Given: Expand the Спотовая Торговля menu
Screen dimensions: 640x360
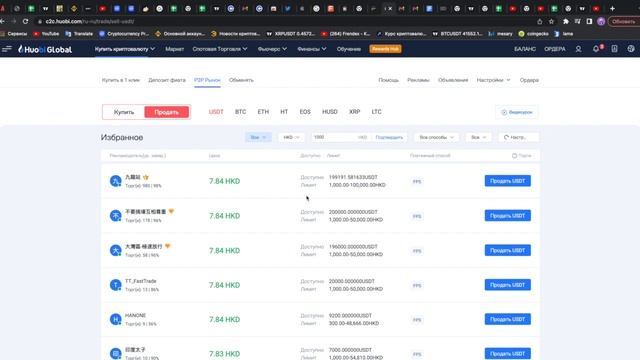Looking at the screenshot, I should tap(220, 49).
